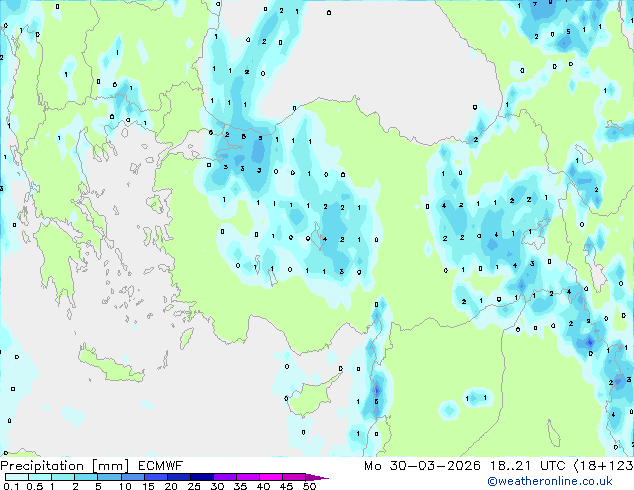This screenshot has height=490, width=634.
Task: Click the legend value "10"
Action: (125, 486)
